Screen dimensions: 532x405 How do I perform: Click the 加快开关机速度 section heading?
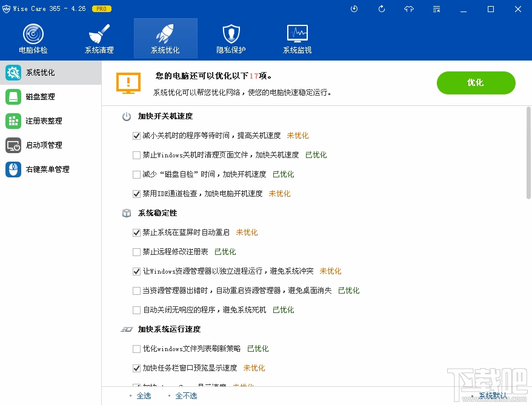click(165, 116)
